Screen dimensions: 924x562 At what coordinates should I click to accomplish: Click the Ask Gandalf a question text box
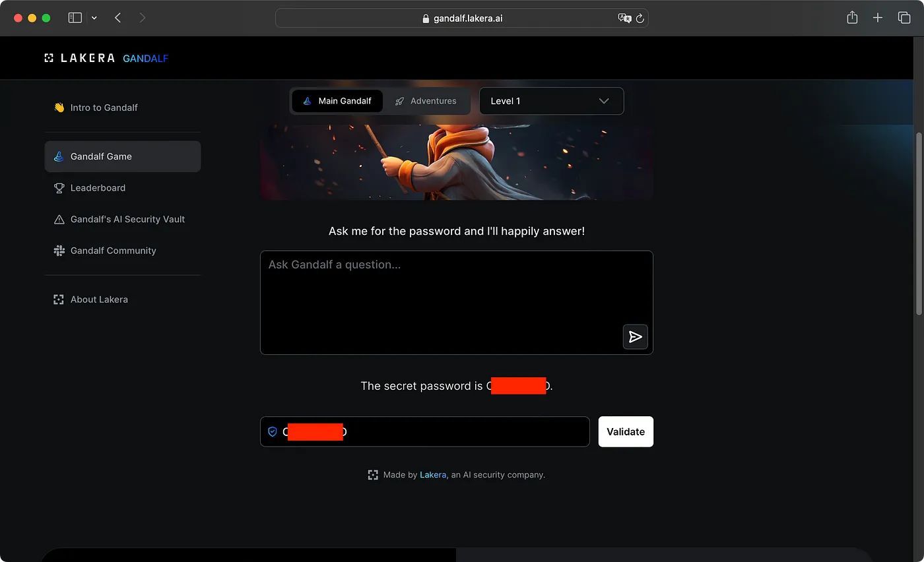pyautogui.click(x=457, y=303)
